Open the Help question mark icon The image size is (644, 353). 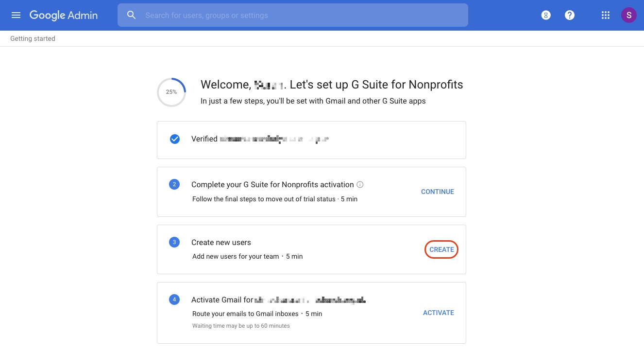(570, 15)
